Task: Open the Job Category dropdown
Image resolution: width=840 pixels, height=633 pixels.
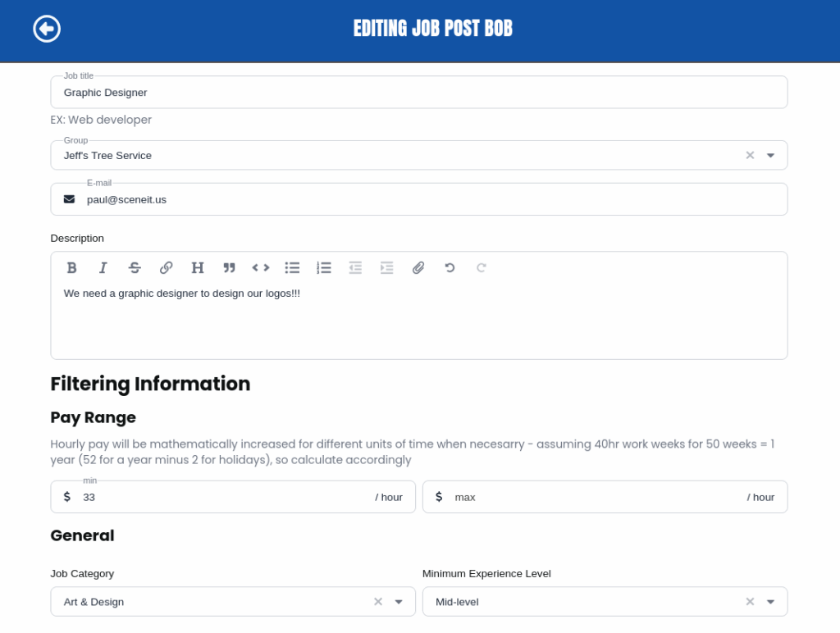Action: tap(399, 602)
